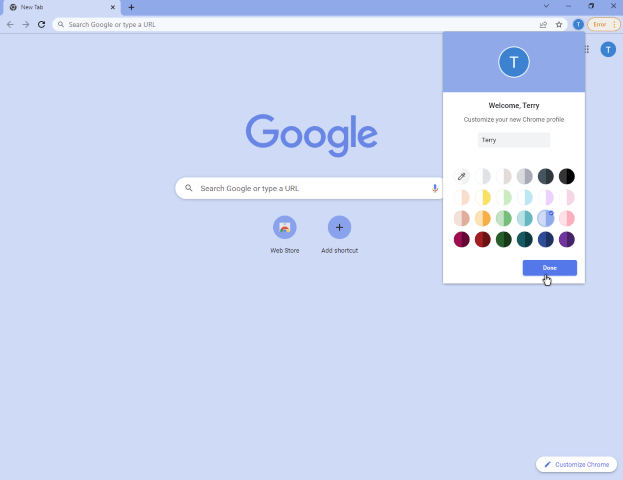
Task: Choose the teal aqua theme swatch
Action: point(524,219)
